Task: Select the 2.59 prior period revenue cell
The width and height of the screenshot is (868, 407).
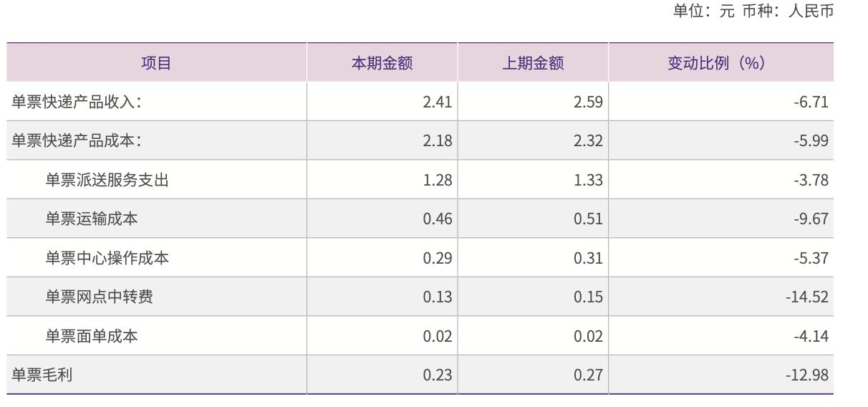Action: (588, 102)
